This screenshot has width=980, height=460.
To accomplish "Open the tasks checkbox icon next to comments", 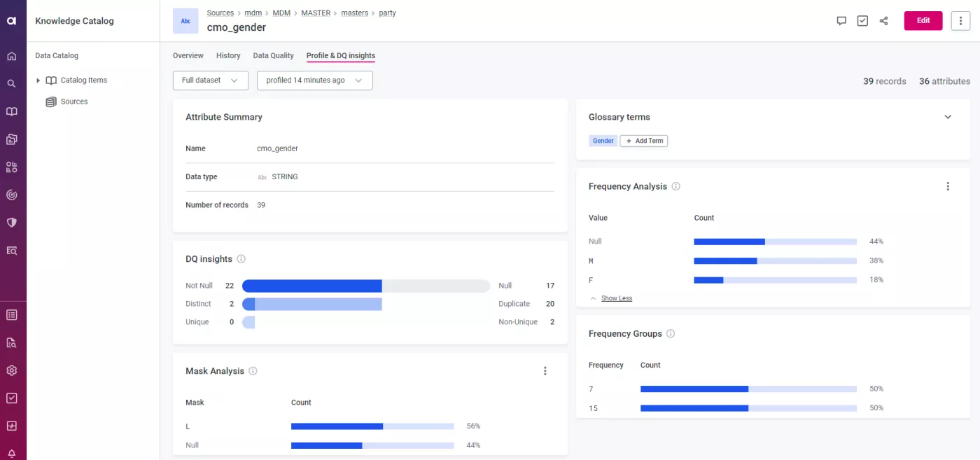I will pos(862,21).
